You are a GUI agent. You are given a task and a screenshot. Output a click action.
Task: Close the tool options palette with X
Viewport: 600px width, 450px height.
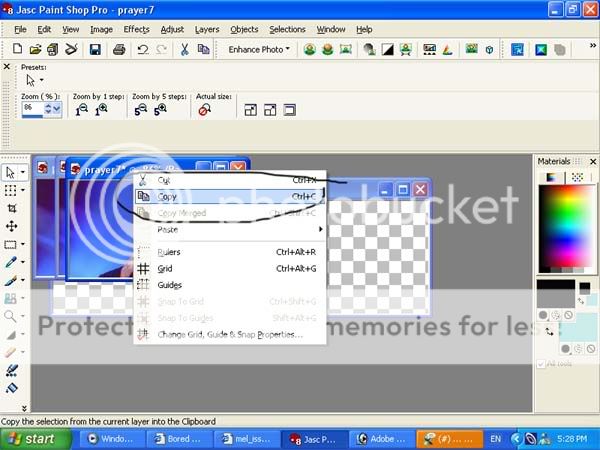click(x=7, y=67)
